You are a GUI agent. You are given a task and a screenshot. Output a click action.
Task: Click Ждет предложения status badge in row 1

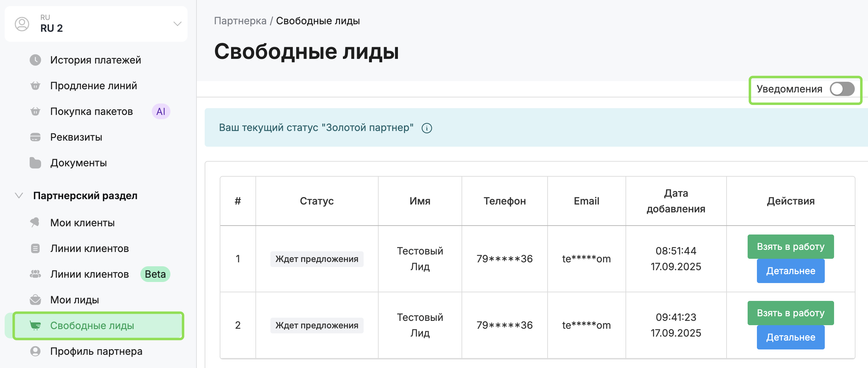[x=316, y=259]
